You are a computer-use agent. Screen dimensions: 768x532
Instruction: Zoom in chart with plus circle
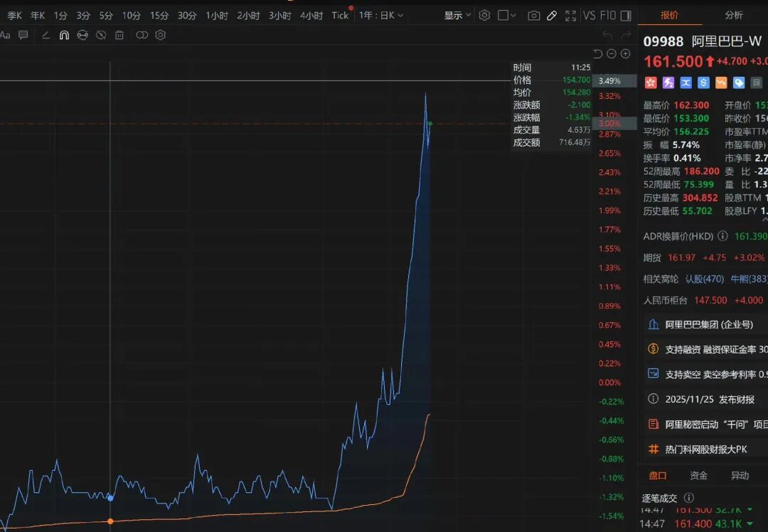(x=626, y=54)
